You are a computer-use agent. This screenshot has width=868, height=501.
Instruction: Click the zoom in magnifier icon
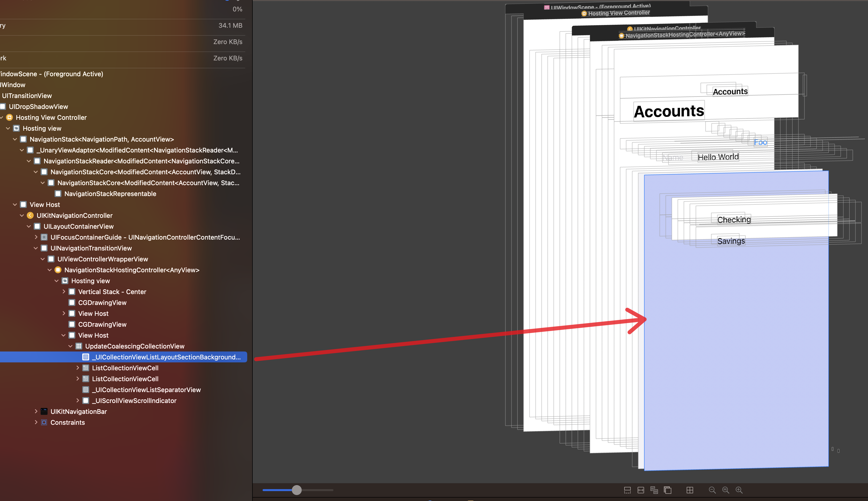[x=739, y=490]
